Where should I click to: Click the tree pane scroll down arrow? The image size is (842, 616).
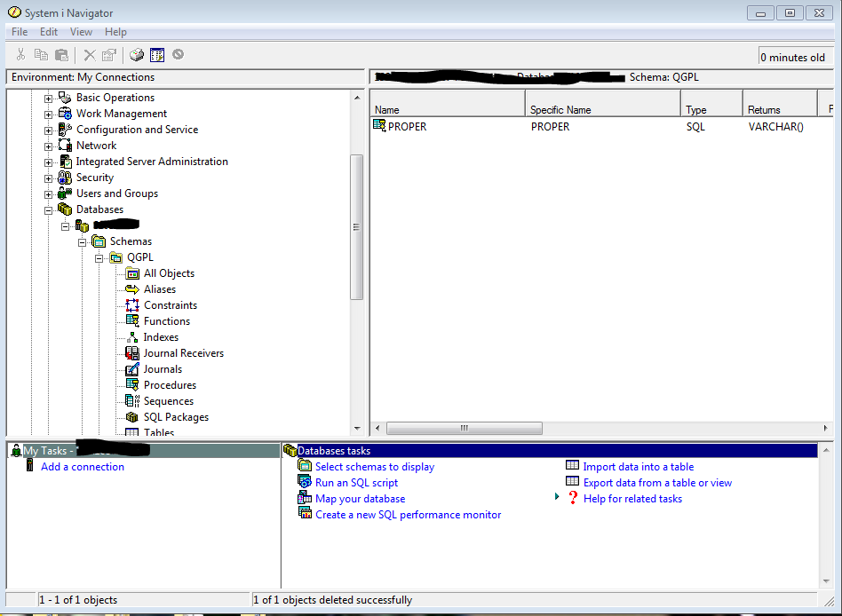(x=357, y=429)
